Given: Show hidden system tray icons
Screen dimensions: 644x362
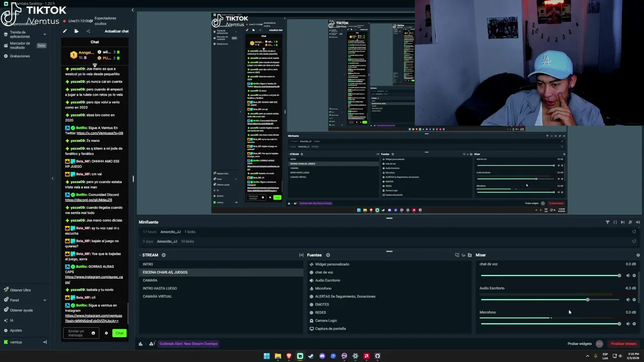Looking at the screenshot, I should click(587, 356).
